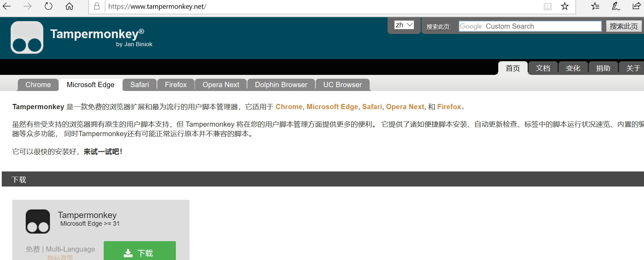Viewport: 644px width, 260px height.
Task: Click the 'Microsoft Edge >= 31' requirement text
Action: [x=90, y=224]
